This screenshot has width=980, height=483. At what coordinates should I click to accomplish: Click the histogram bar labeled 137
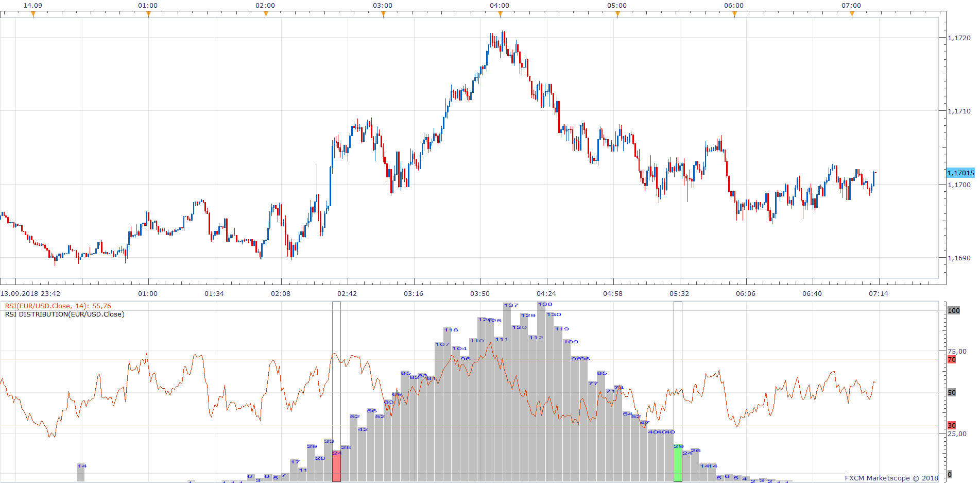coord(507,393)
